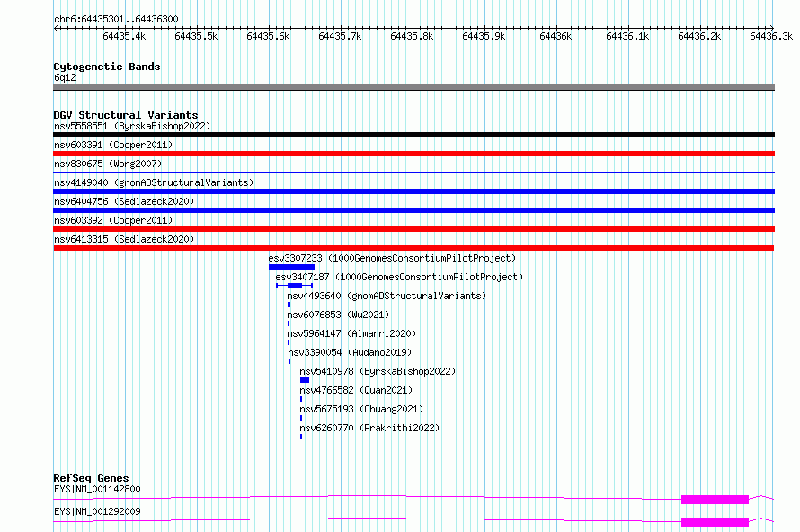This screenshot has width=800, height=532.
Task: Select the 64435.4k ruler tick label
Action: pos(124,36)
